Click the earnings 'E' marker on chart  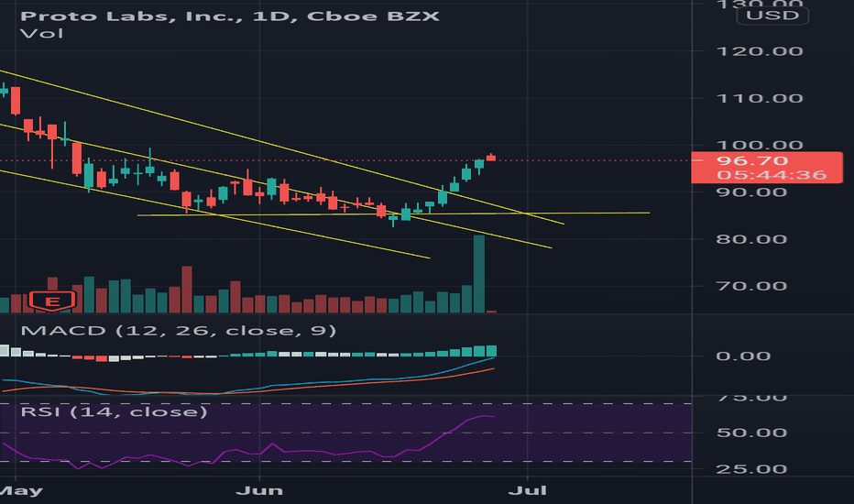(x=51, y=301)
